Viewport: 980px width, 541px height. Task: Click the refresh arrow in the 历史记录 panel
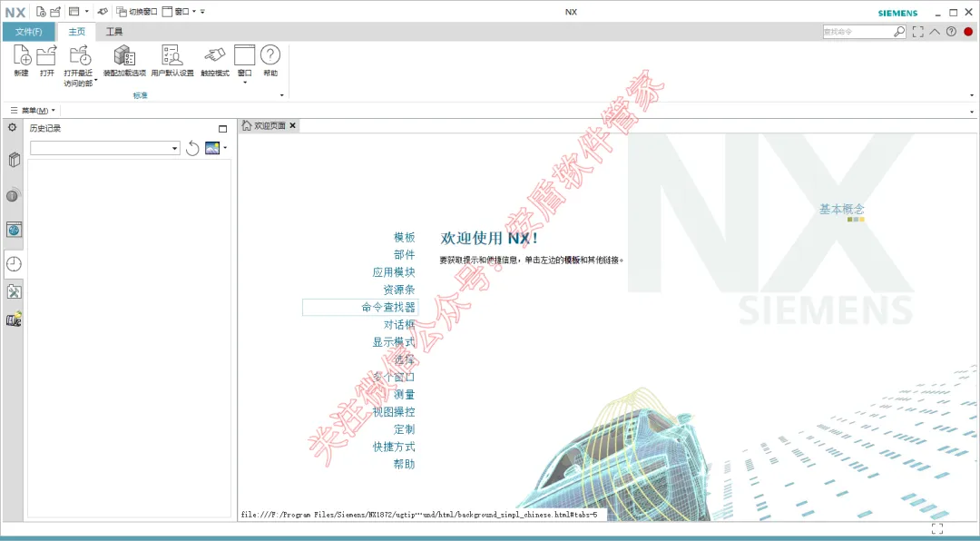pyautogui.click(x=192, y=148)
